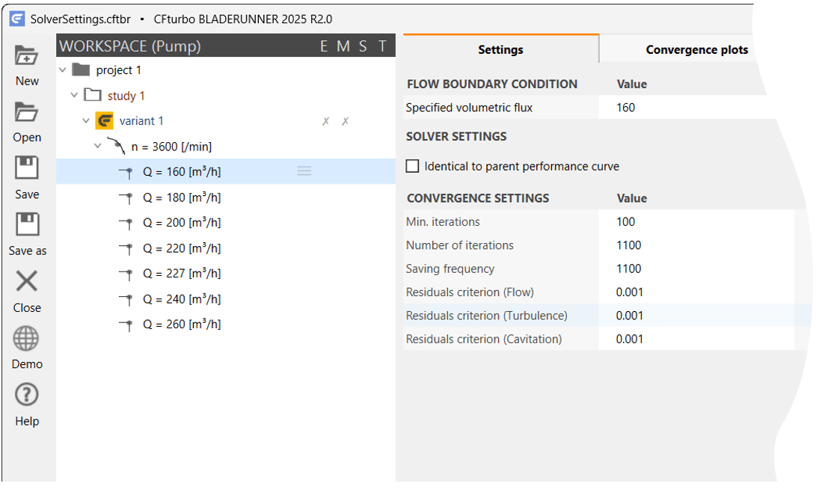Select the Q = 200 [m³/h] operating point
822x504 pixels.
click(x=182, y=223)
